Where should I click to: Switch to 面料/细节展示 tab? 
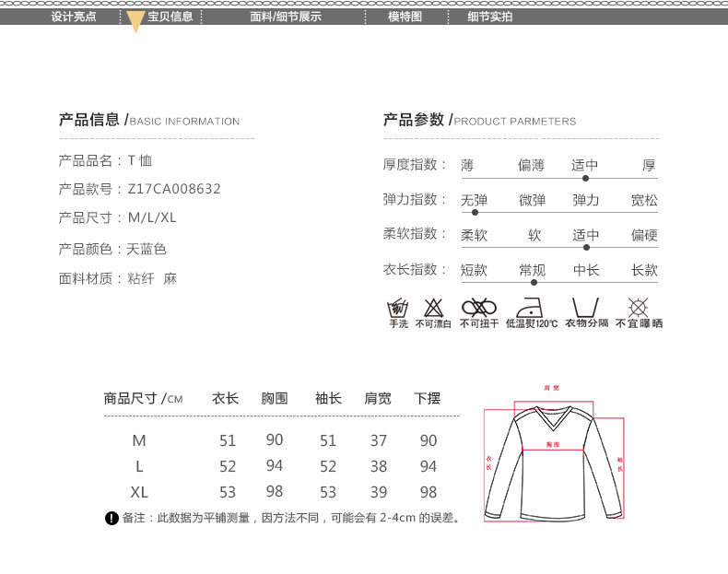pyautogui.click(x=286, y=17)
